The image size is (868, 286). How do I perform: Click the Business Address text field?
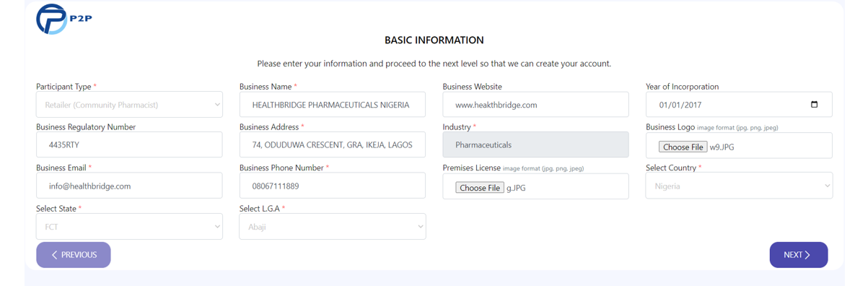[332, 144]
